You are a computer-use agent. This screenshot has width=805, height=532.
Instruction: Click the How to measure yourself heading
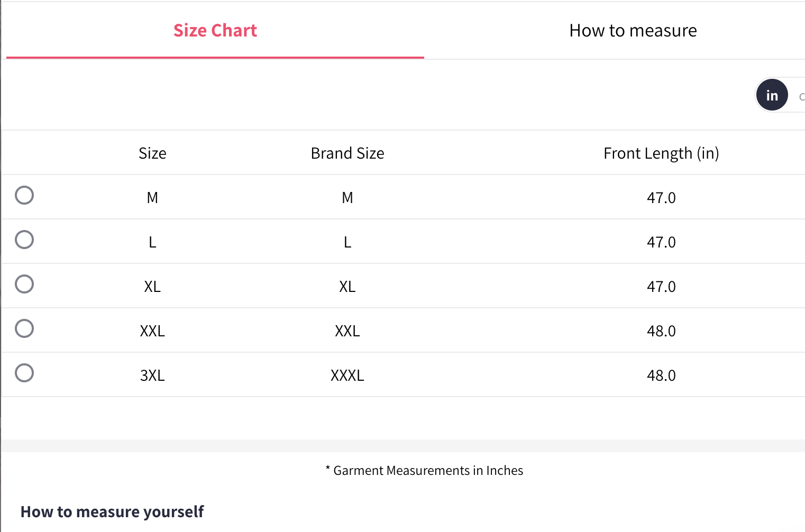pyautogui.click(x=112, y=512)
